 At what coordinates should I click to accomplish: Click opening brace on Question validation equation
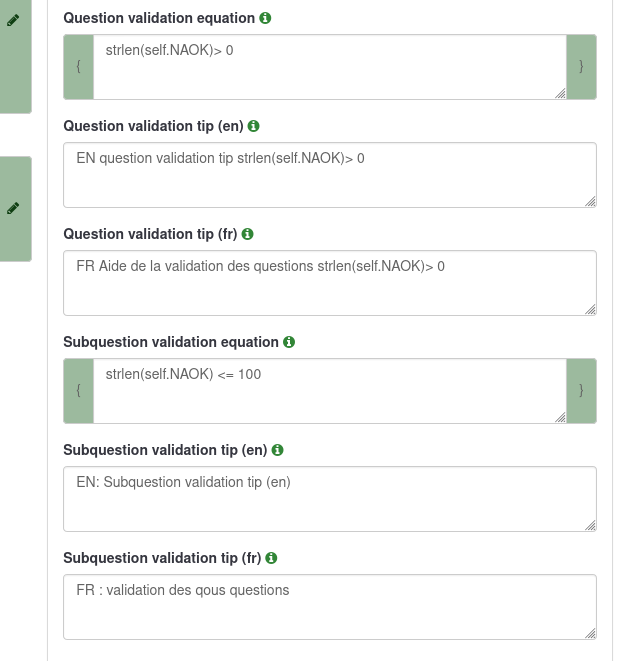(x=78, y=67)
